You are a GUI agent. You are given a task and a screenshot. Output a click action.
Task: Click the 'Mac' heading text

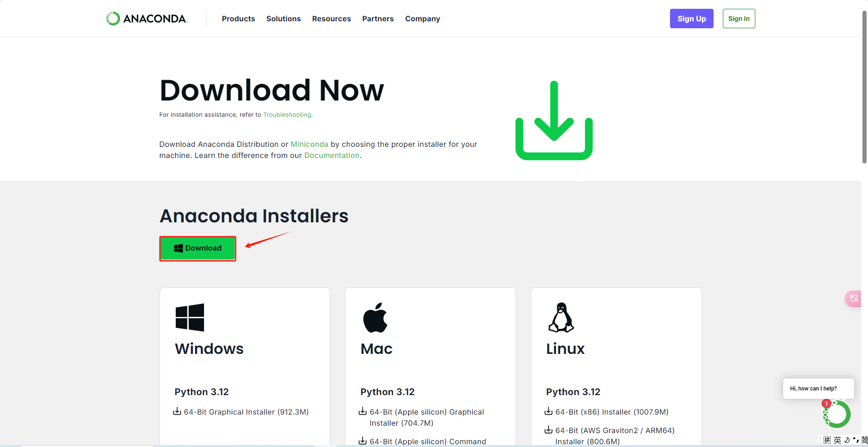click(377, 349)
